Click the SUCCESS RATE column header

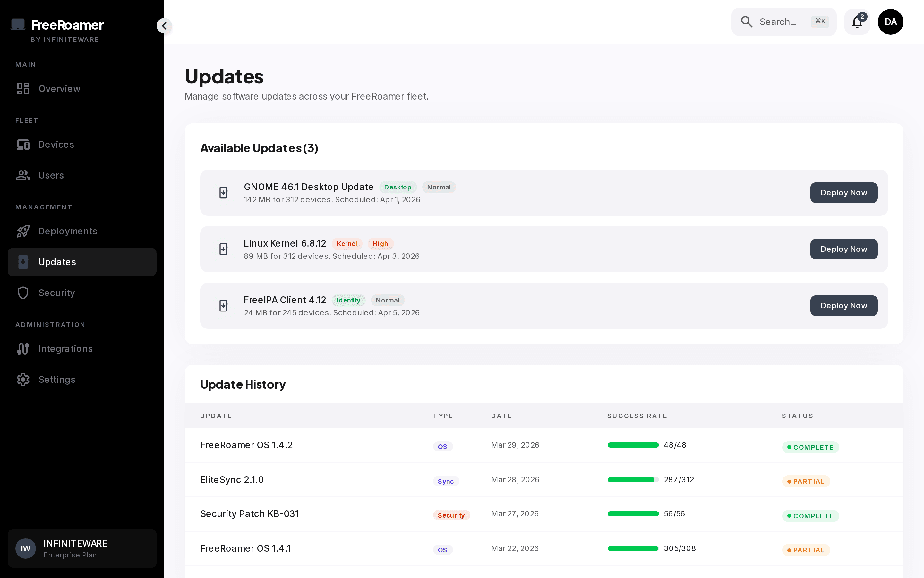[637, 416]
